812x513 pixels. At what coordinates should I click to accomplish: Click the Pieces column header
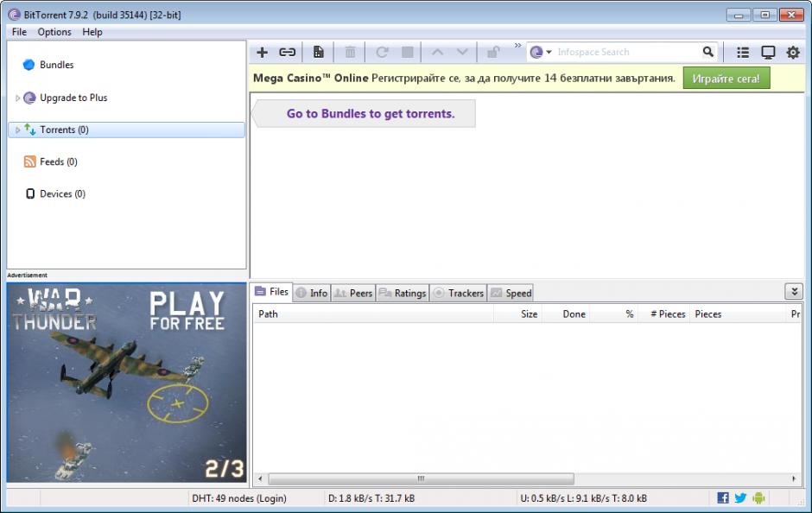(x=738, y=313)
